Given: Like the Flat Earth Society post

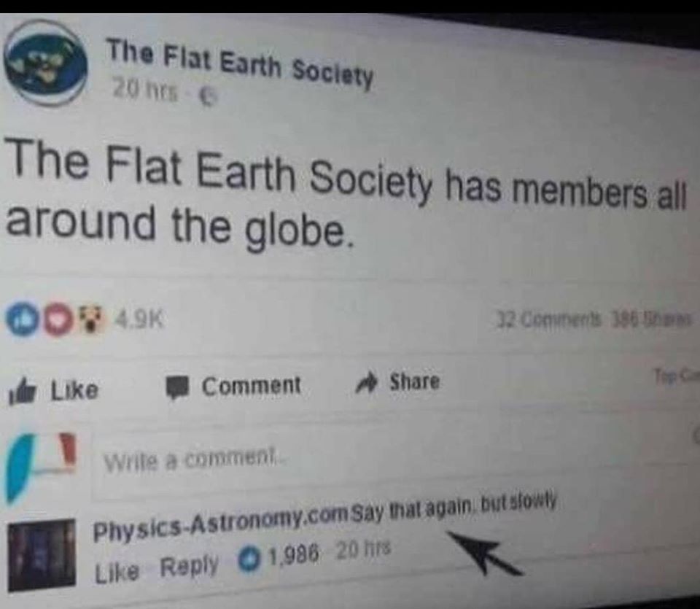Looking at the screenshot, I should (x=53, y=391).
